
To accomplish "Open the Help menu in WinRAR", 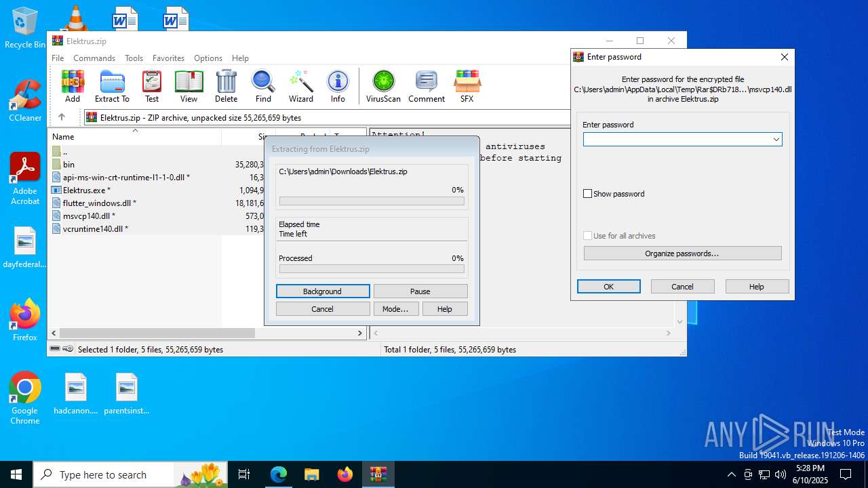I will coord(240,58).
